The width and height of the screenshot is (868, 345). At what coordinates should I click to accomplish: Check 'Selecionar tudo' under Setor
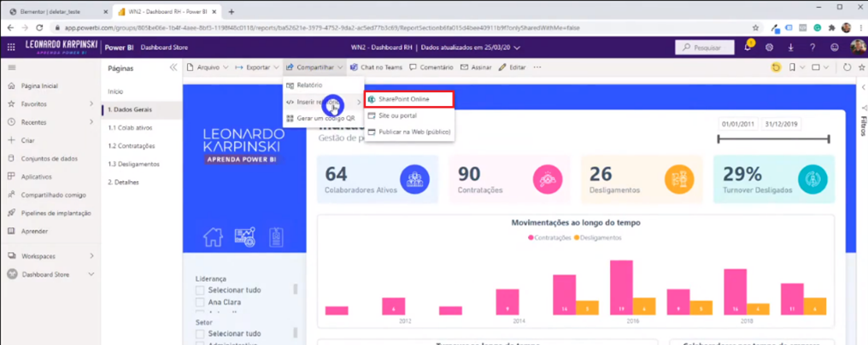(200, 334)
